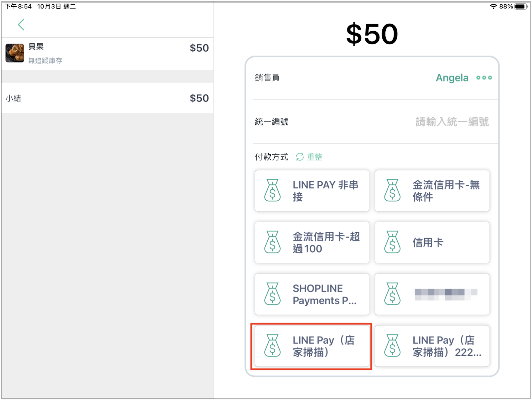
Task: Click money bag icon of 金流信用卡-超過100
Action: 272,242
